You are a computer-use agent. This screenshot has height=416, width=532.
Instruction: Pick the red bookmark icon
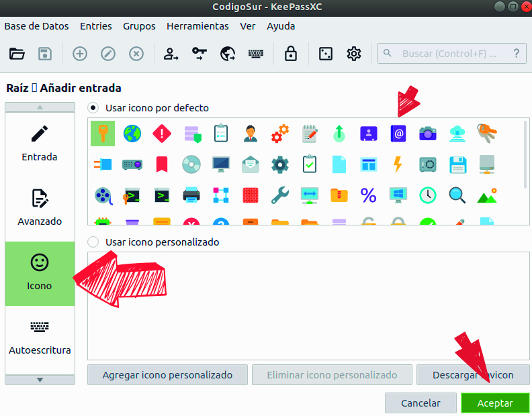pyautogui.click(x=162, y=165)
